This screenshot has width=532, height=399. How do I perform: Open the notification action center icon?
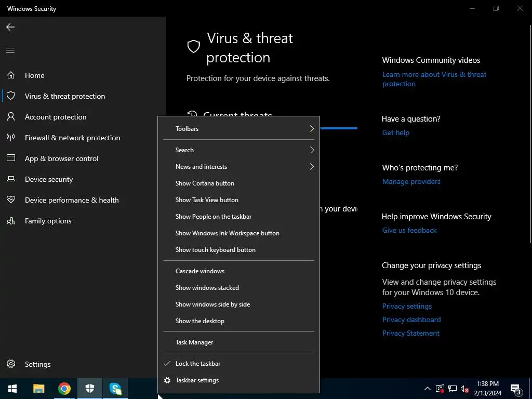[516, 389]
